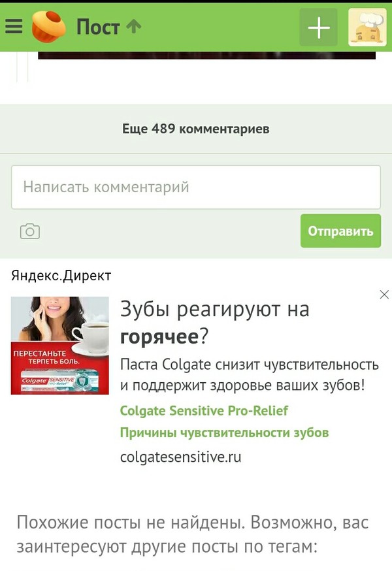The width and height of the screenshot is (392, 571).
Task: Open ad headline Зубы реагируют на горячее
Action: [x=215, y=322]
